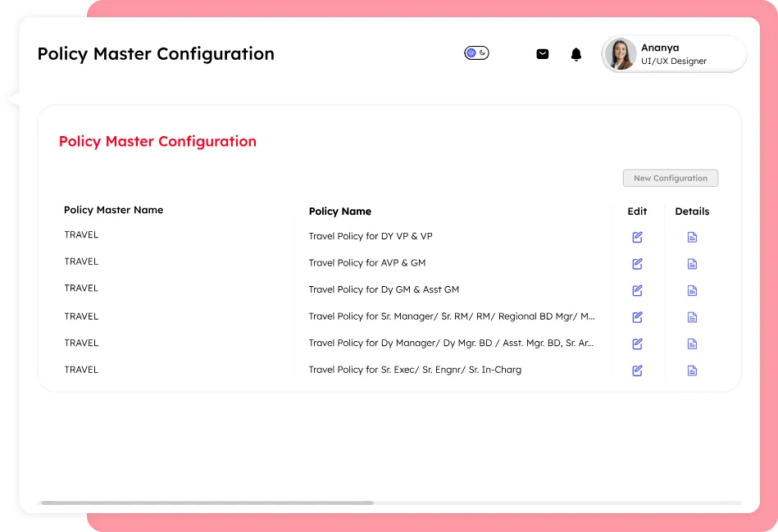The height and width of the screenshot is (532, 778).
Task: Edit the AVP & GM travel policy
Action: 637,264
